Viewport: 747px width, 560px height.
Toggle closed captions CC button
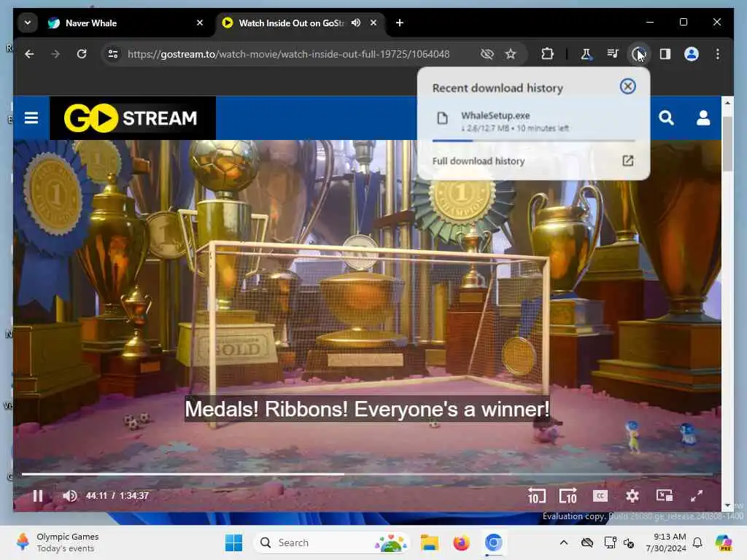point(600,496)
